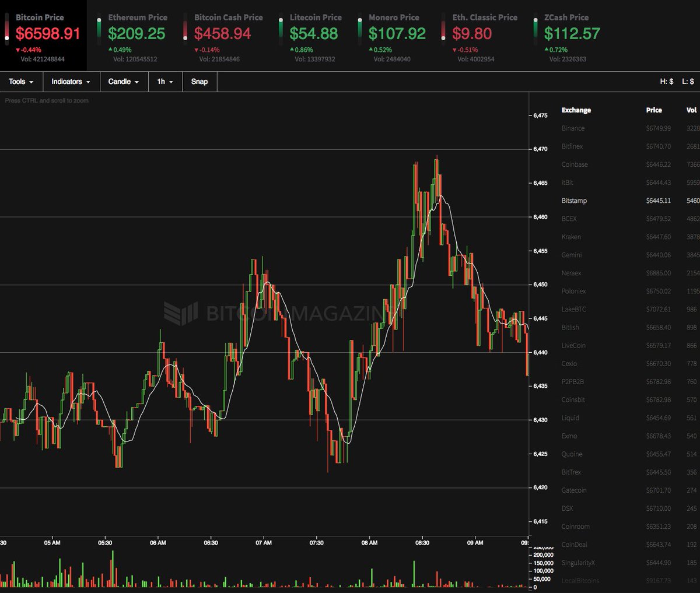Select the SingularityX exchange row
Screen dimensions: 700x593
point(630,563)
